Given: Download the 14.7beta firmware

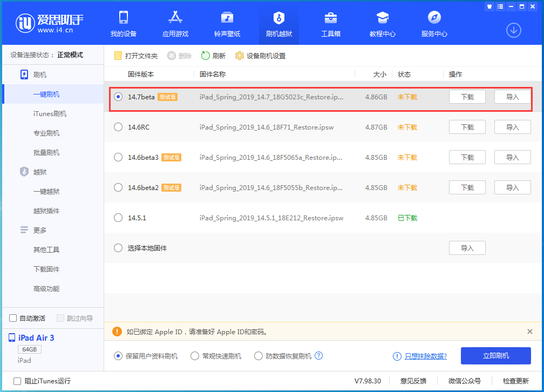Looking at the screenshot, I should (467, 97).
